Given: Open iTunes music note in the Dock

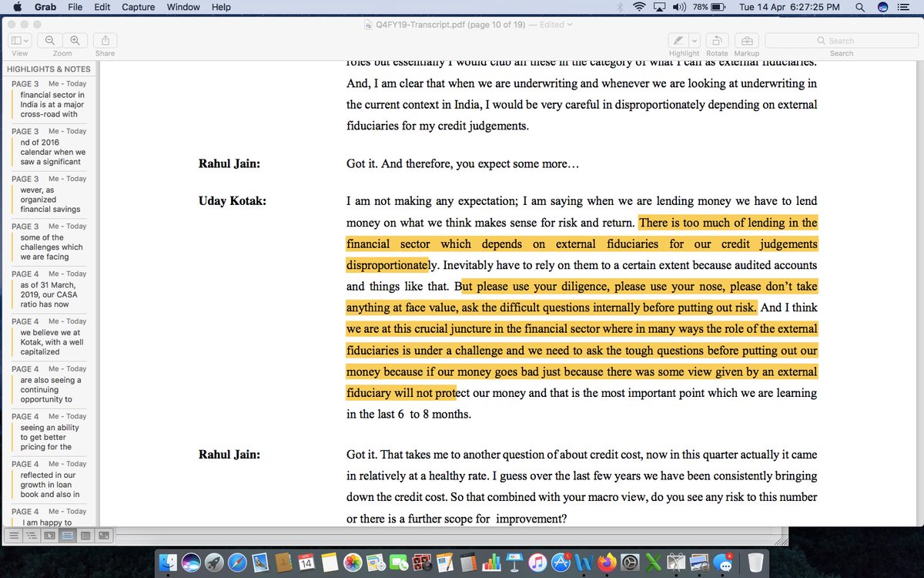Looking at the screenshot, I should [537, 563].
